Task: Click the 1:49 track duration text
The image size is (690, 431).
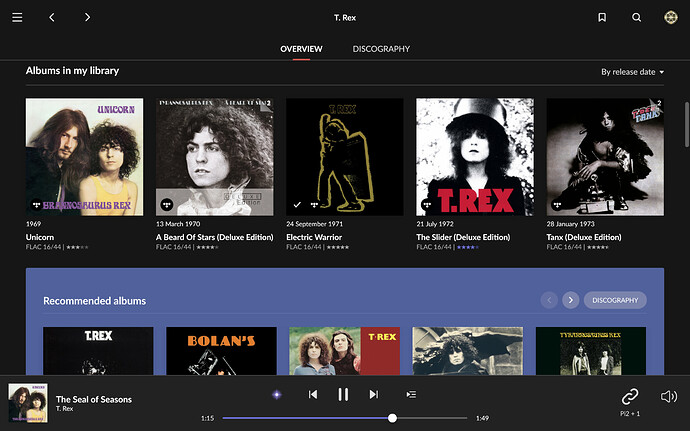Action: pos(482,418)
